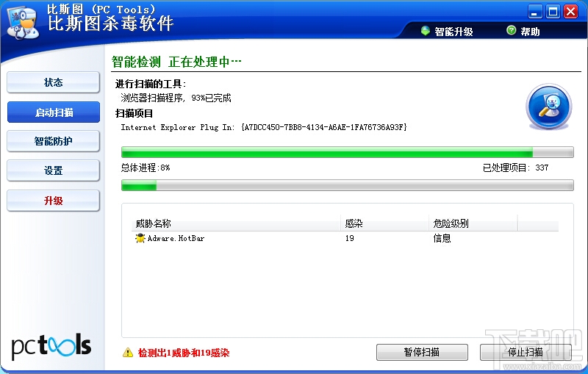Image resolution: width=588 pixels, height=374 pixels.
Task: Click the blue scan magnifier bug icon
Action: [x=549, y=107]
